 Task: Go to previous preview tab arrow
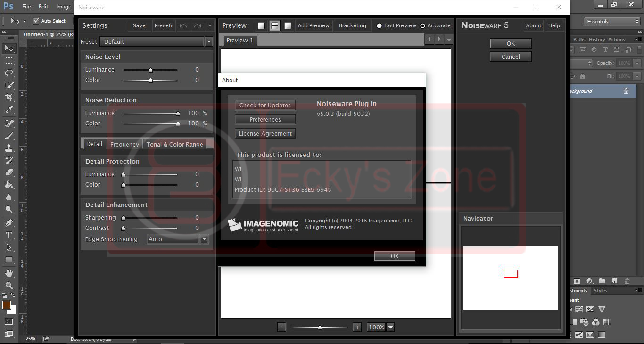point(429,40)
